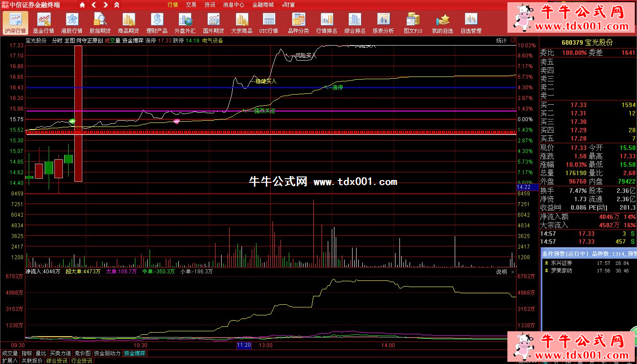Switch to the 量比 tab

pyautogui.click(x=41, y=353)
